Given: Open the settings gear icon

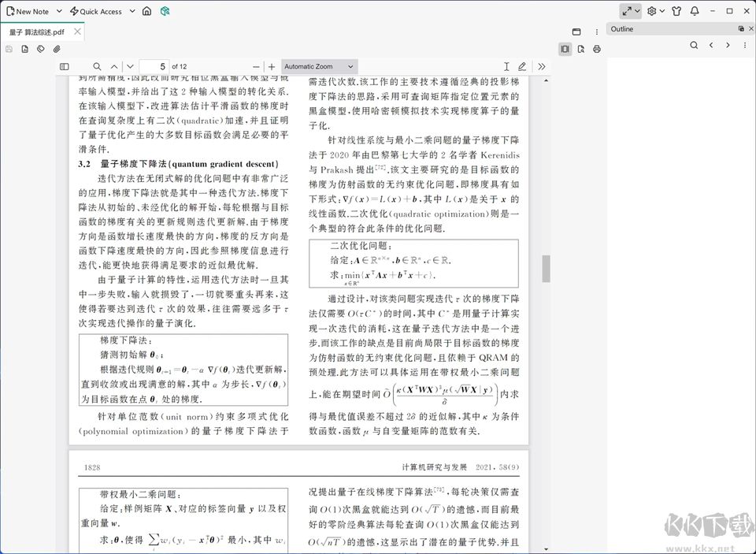Looking at the screenshot, I should pyautogui.click(x=652, y=11).
